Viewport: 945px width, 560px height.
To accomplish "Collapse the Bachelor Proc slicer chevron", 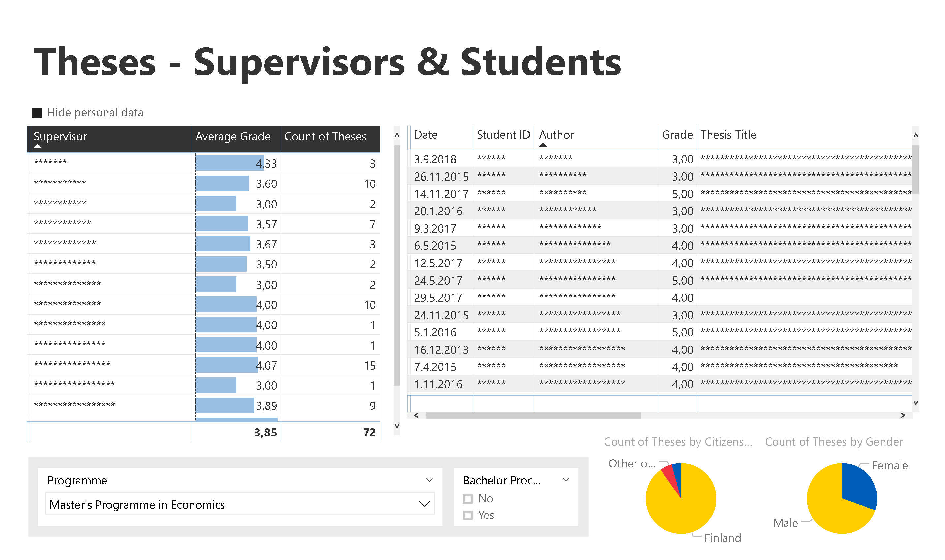I will click(566, 480).
